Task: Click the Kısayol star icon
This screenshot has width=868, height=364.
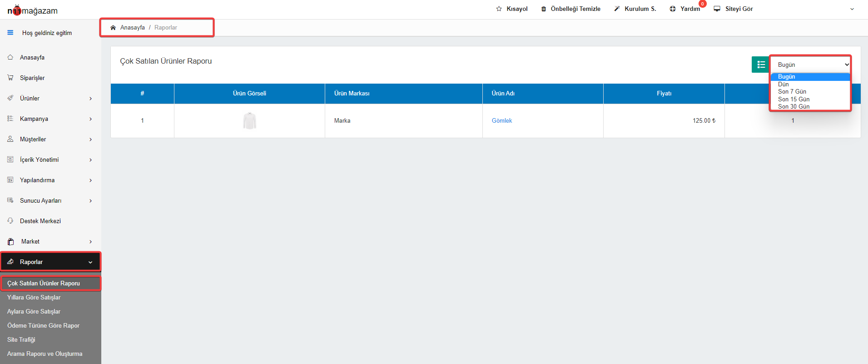Action: click(499, 9)
